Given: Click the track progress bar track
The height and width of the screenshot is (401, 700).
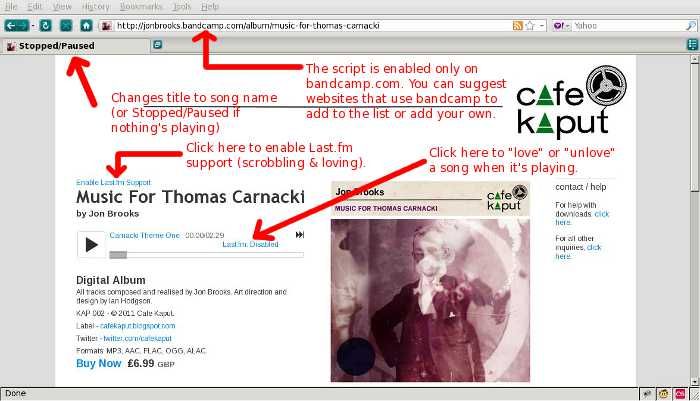Looking at the screenshot, I should point(207,255).
